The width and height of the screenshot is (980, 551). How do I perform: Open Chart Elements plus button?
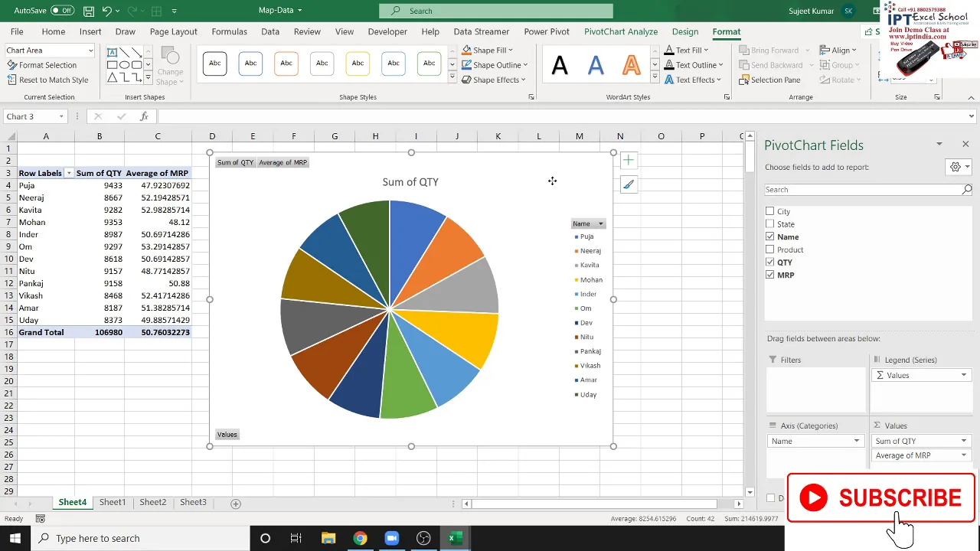(628, 160)
